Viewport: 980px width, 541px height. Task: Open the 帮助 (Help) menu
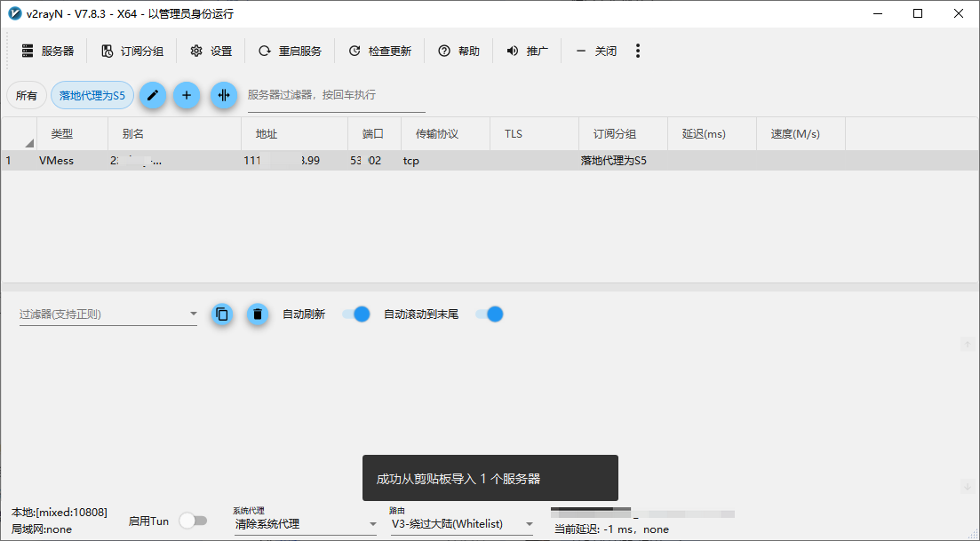[x=458, y=52]
